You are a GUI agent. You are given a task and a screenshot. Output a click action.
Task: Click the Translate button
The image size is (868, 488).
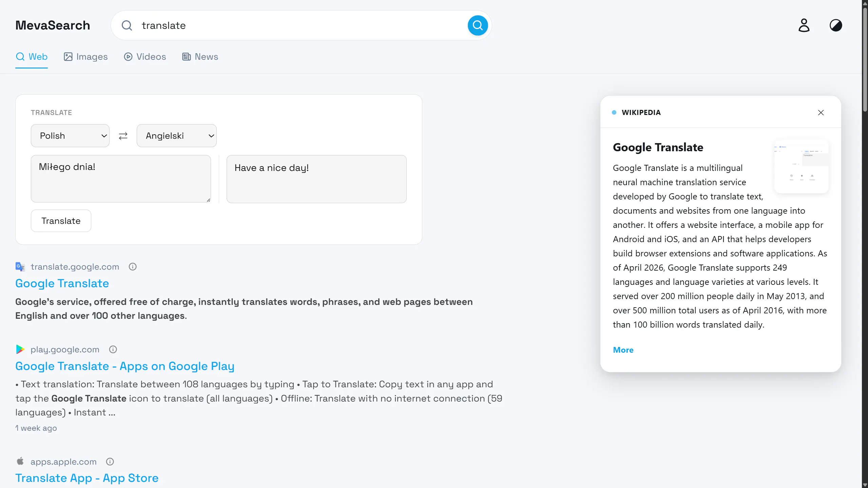coord(61,221)
